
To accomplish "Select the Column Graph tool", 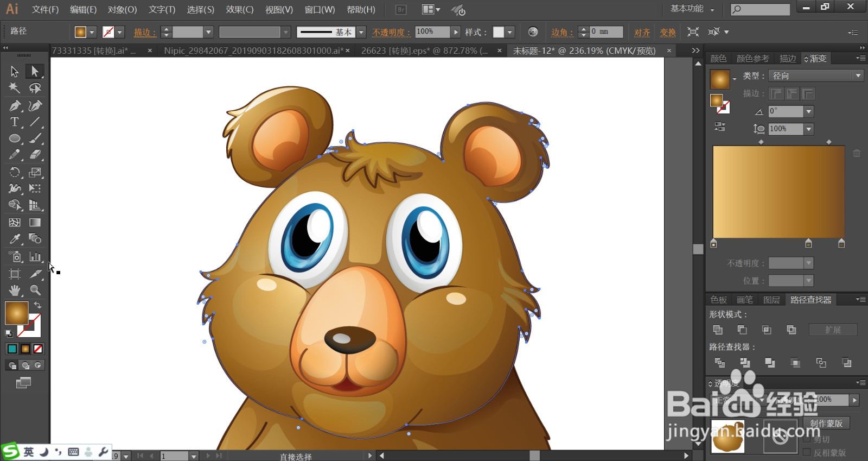I will [35, 256].
